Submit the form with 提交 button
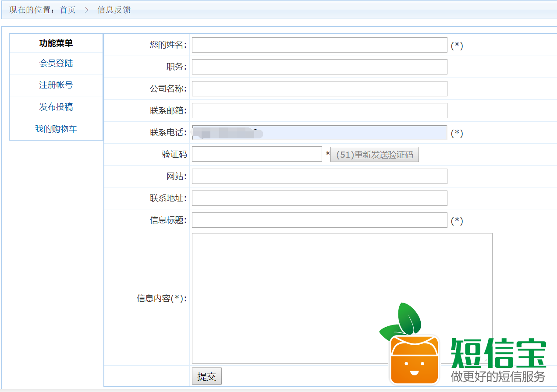The height and width of the screenshot is (392, 557). (206, 376)
